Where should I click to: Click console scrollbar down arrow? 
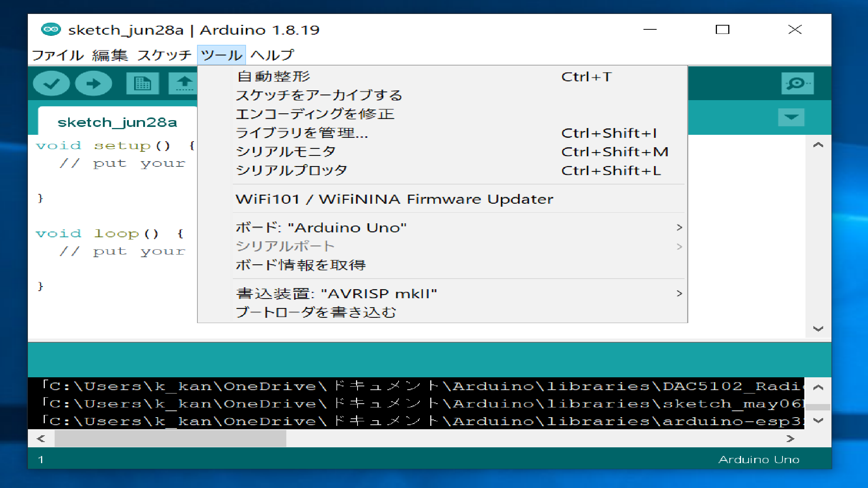click(x=818, y=421)
